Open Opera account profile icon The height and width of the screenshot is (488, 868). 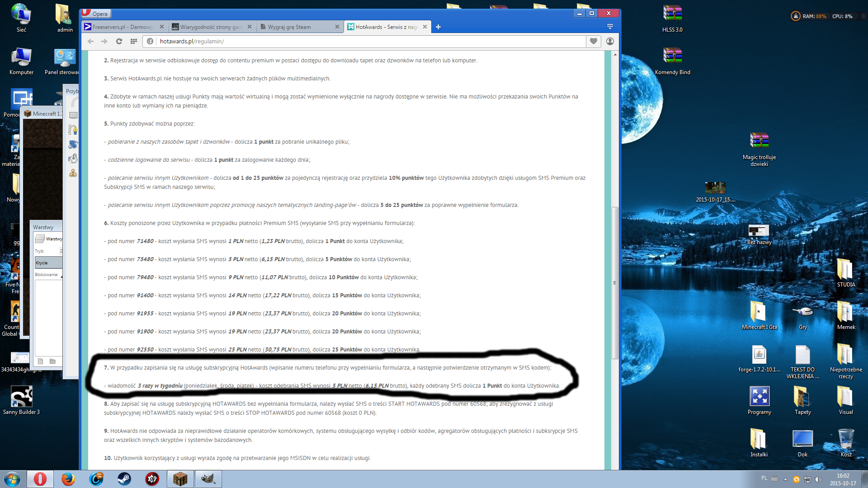pyautogui.click(x=610, y=41)
